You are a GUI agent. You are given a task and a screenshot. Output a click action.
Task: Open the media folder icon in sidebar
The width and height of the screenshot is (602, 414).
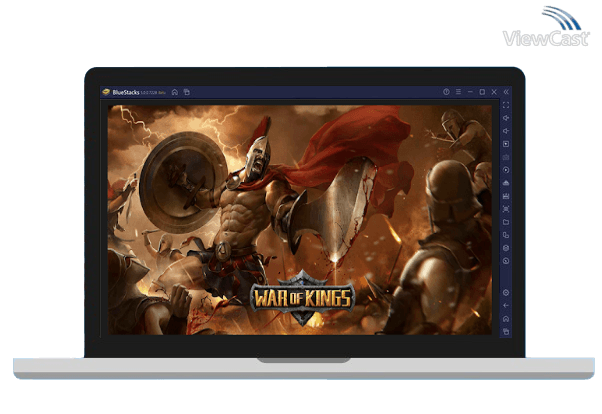pos(506,222)
